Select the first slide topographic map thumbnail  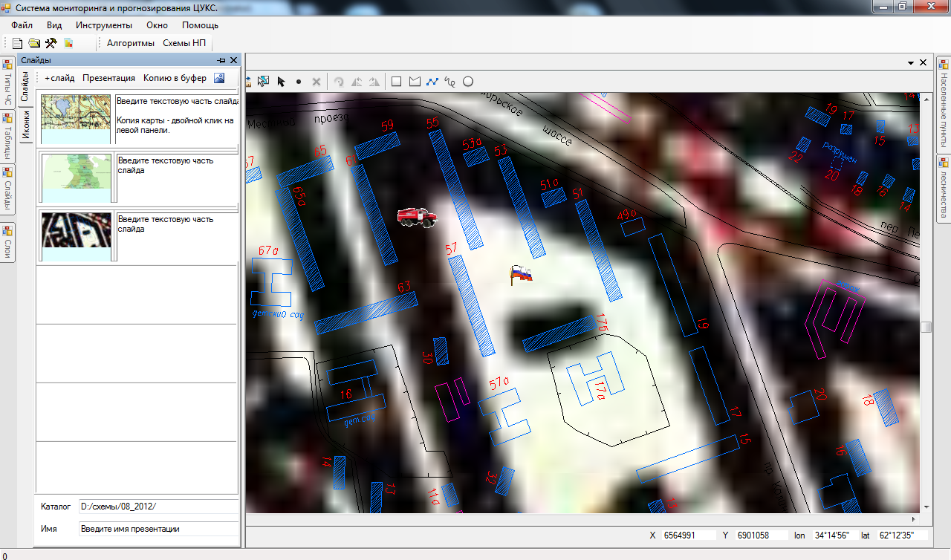[x=76, y=119]
